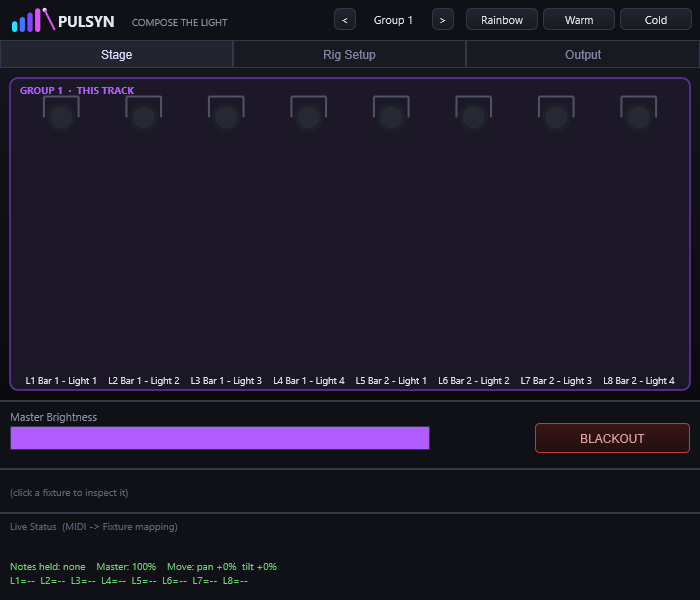Go to the previous group
This screenshot has width=700, height=600.
345,20
